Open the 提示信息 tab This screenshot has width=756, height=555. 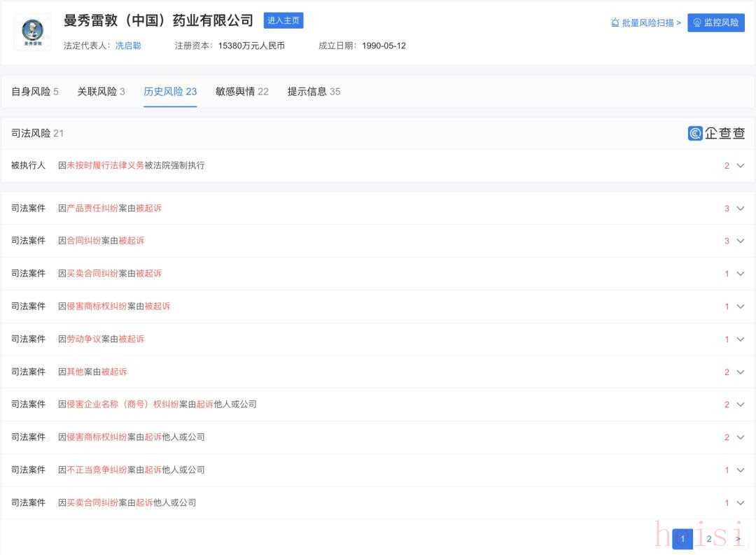[314, 92]
